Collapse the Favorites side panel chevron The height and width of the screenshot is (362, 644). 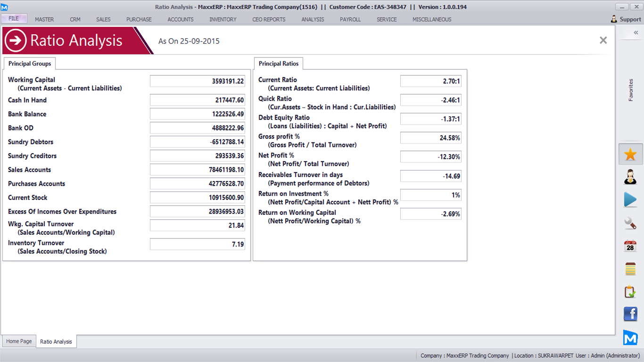[x=636, y=33]
